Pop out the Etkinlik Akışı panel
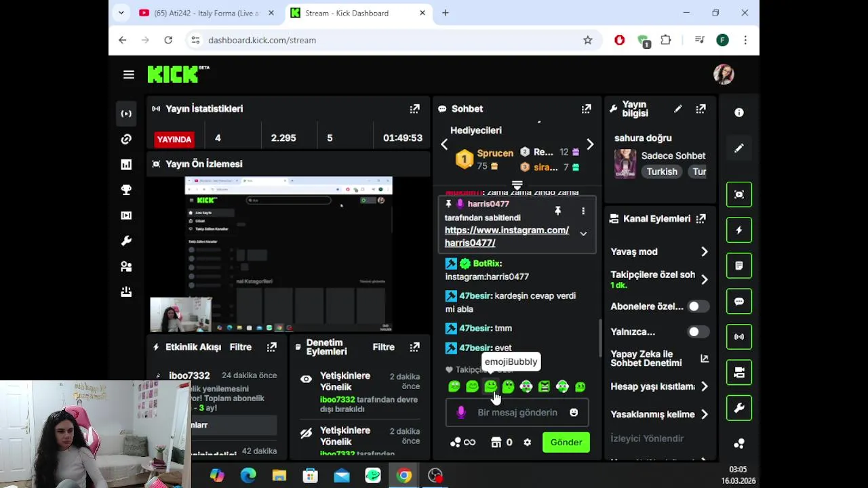This screenshot has width=868, height=488. pyautogui.click(x=271, y=347)
